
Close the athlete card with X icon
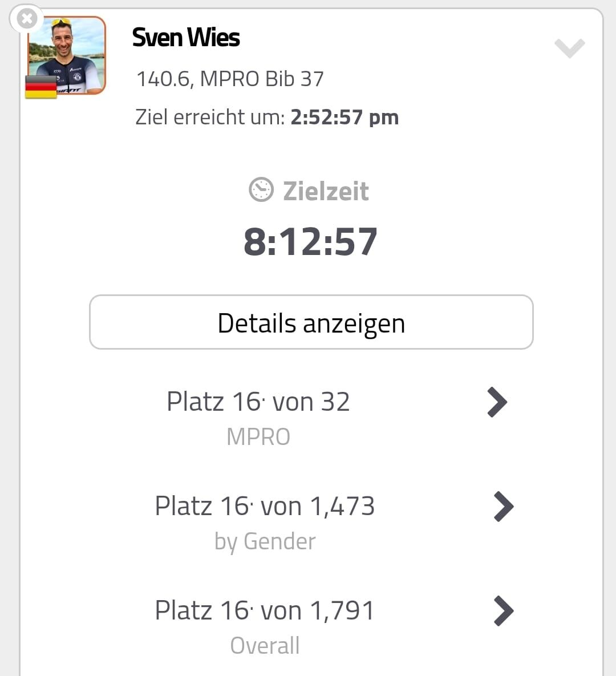(x=27, y=18)
